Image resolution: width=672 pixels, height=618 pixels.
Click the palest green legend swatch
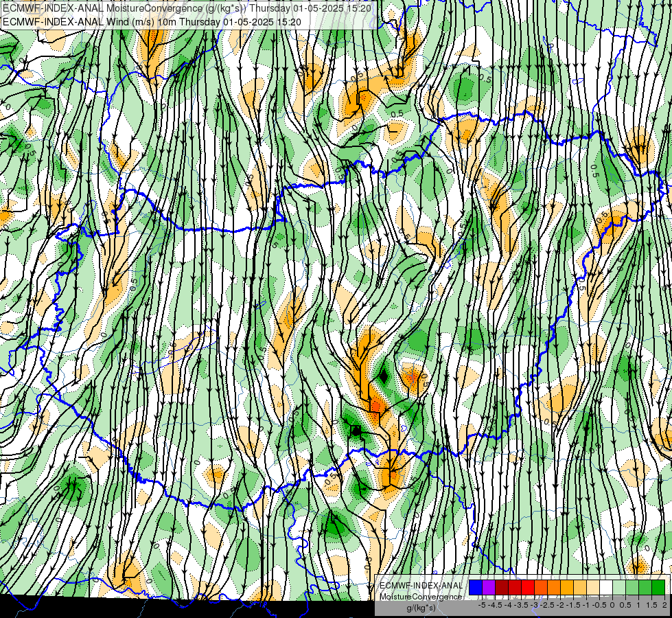[x=619, y=587]
